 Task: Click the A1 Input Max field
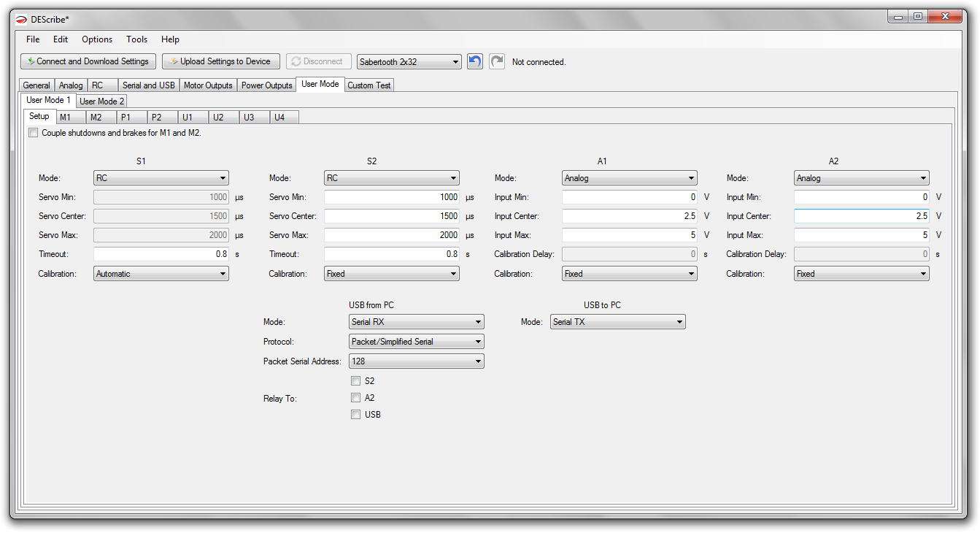pyautogui.click(x=630, y=235)
